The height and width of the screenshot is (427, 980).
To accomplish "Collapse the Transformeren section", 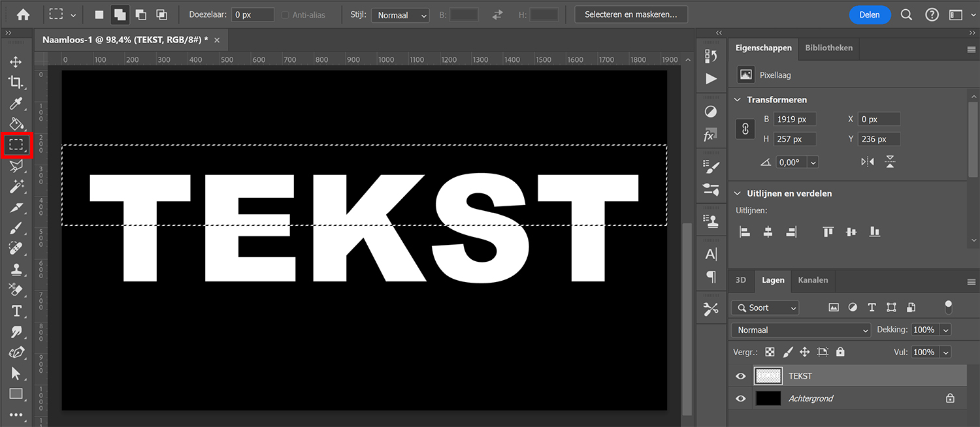I will (x=738, y=100).
